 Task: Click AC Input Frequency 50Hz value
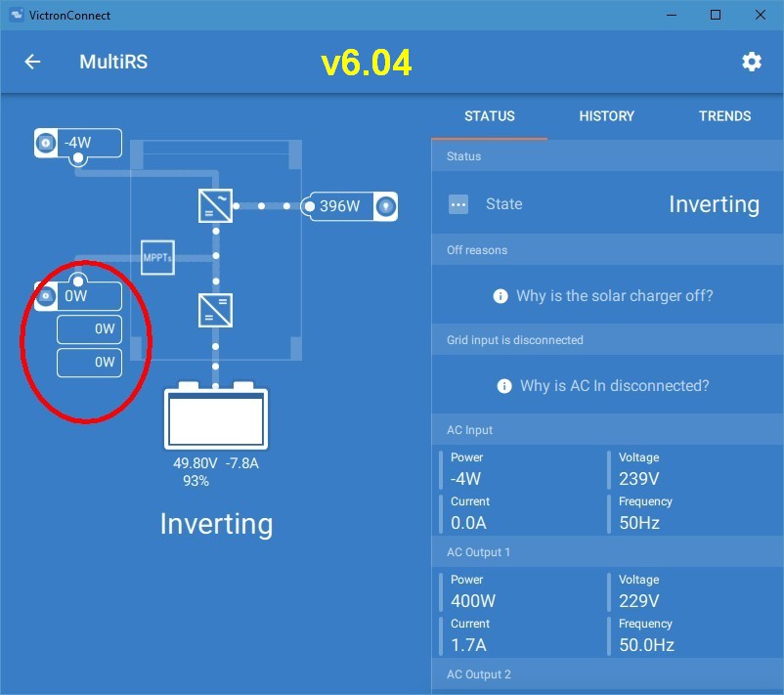pyautogui.click(x=639, y=523)
